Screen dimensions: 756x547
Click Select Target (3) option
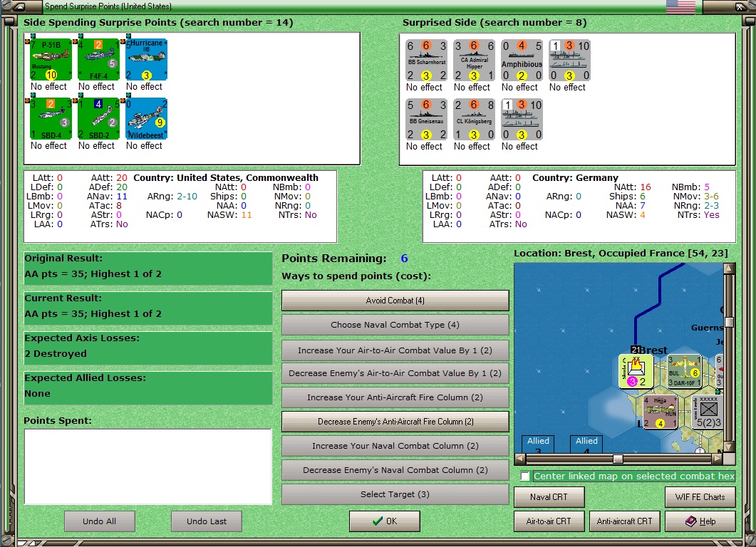[x=395, y=494]
